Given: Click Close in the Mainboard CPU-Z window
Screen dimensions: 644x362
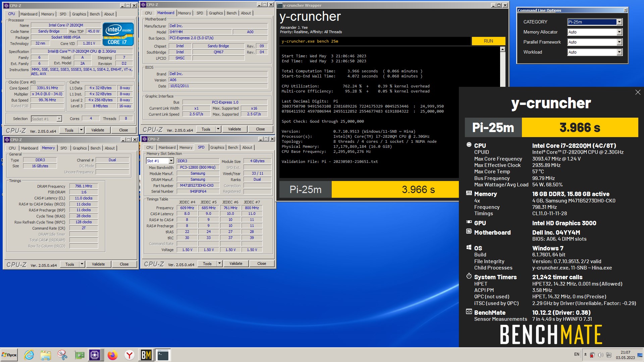Looking at the screenshot, I should [x=260, y=129].
